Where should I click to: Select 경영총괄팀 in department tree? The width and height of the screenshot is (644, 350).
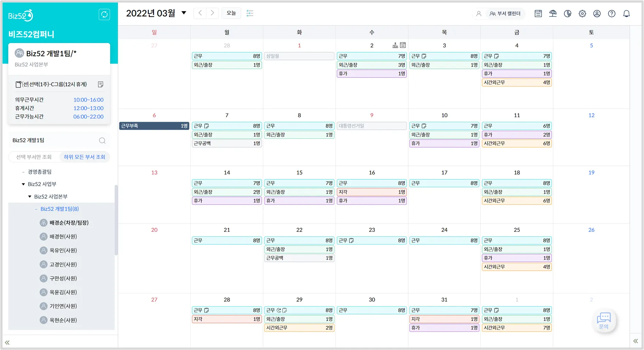[39, 172]
